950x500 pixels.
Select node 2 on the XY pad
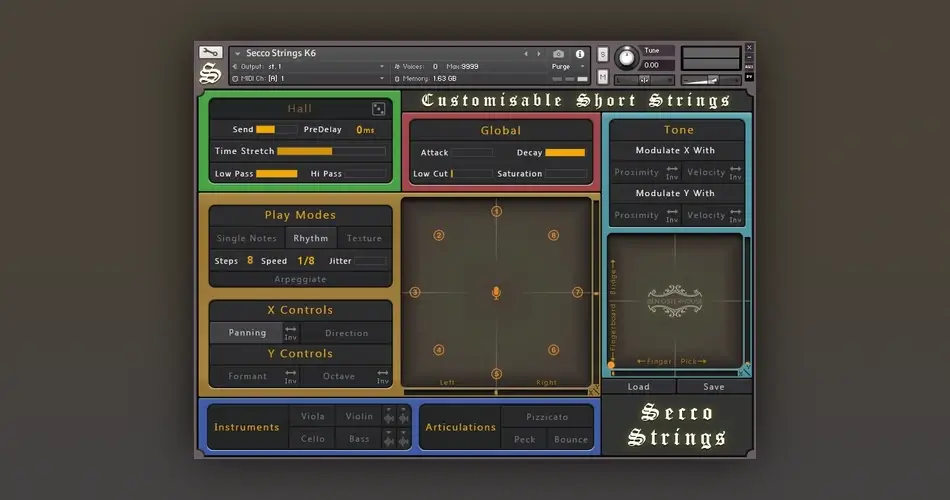pyautogui.click(x=439, y=235)
